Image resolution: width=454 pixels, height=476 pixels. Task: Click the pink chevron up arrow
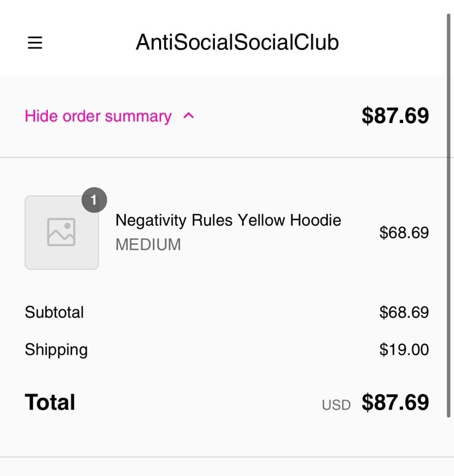(189, 116)
